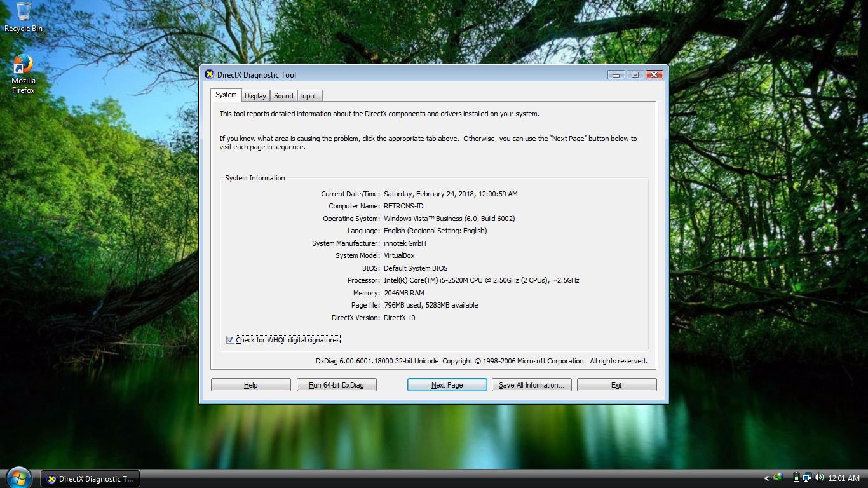Select the Mozilla Firefox desktop shortcut
The width and height of the screenshot is (868, 488).
(x=24, y=74)
